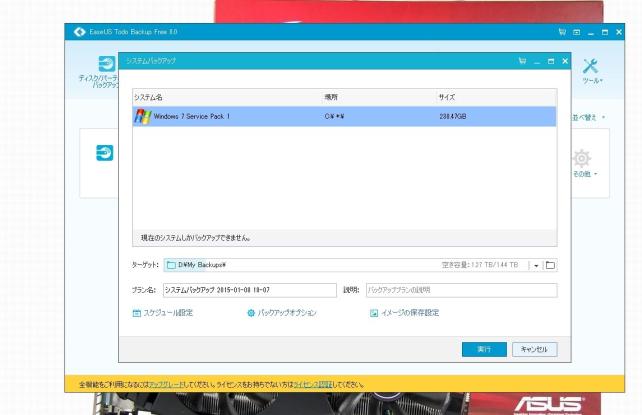Screen dimensions: 642x415
Task: Maximize the System Backup dialog
Action: pos(551,61)
